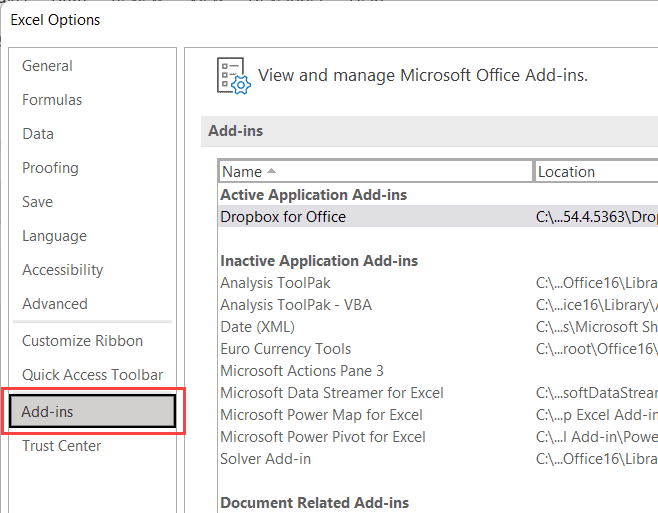Select Analysis ToolPak in the list
The image size is (658, 513).
click(x=275, y=283)
